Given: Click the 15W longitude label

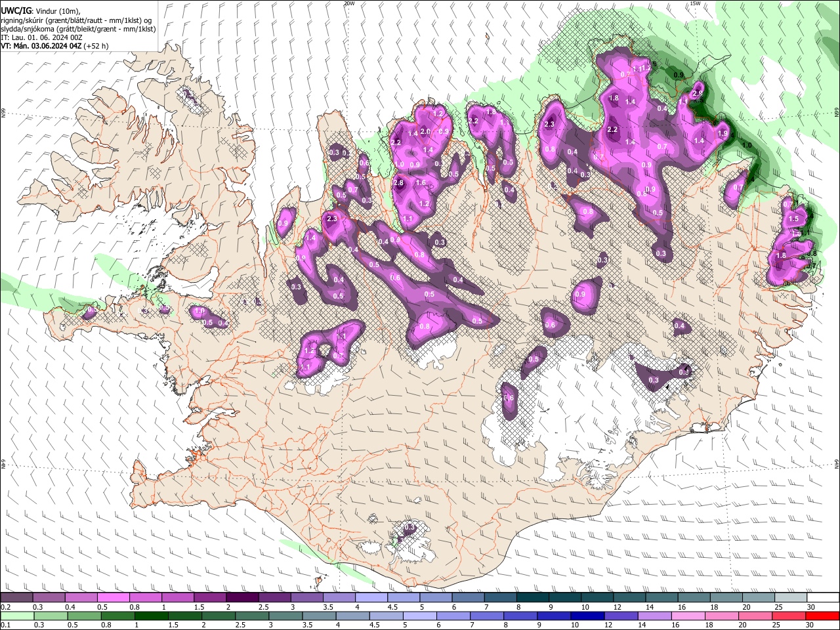Looking at the screenshot, I should click(695, 3).
